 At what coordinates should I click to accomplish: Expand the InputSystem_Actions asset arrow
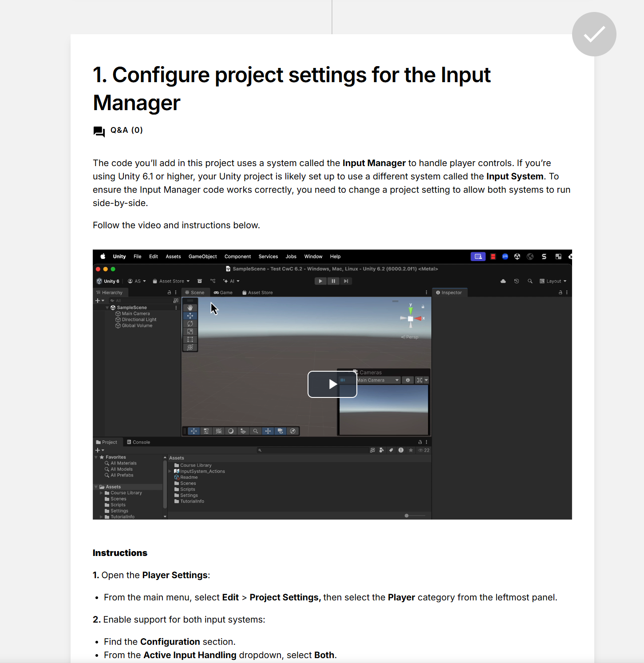pos(170,471)
